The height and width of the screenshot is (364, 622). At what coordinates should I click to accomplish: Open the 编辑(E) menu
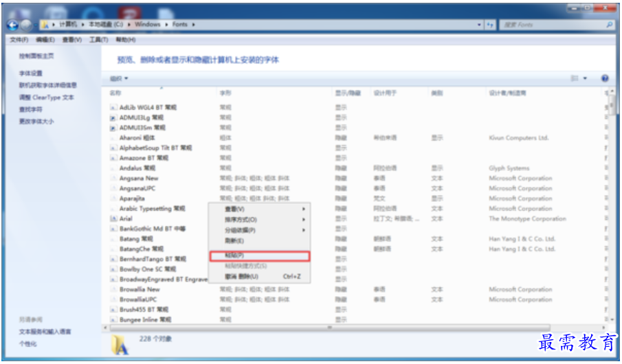tap(45, 40)
